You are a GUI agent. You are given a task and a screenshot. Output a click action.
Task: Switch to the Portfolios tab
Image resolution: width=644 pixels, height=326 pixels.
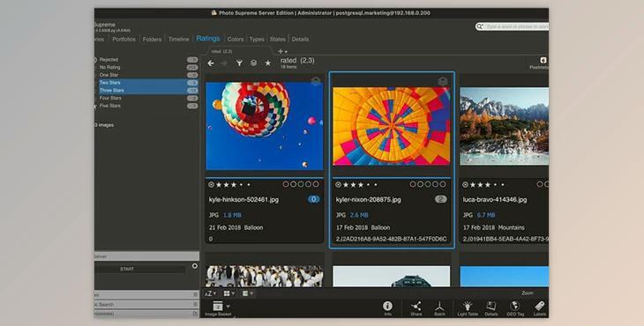click(x=124, y=40)
